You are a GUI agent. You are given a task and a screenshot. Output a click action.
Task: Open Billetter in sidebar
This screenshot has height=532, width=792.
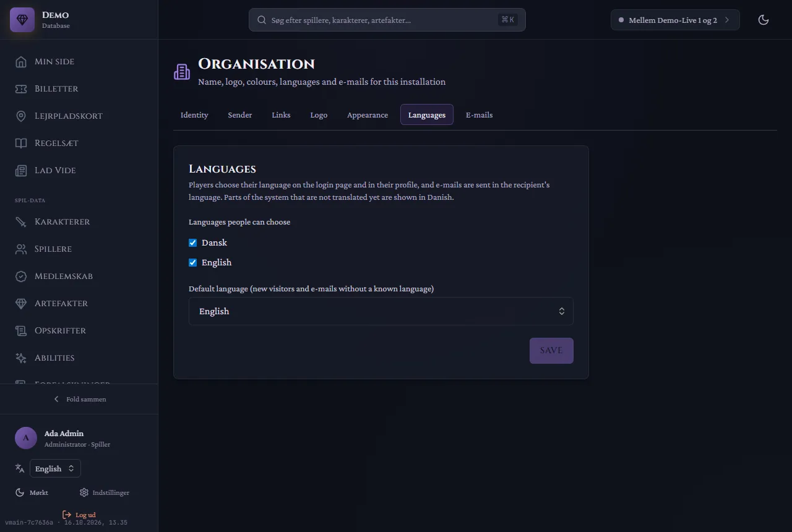pyautogui.click(x=79, y=88)
